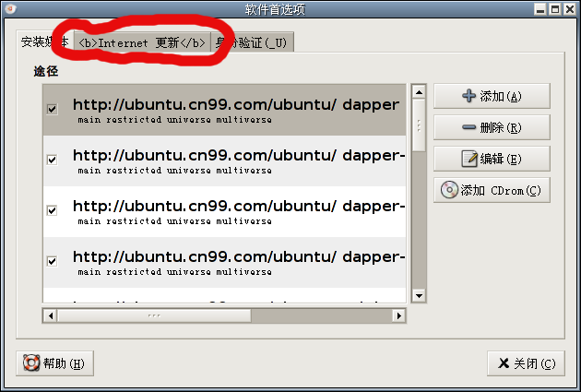Click the 删除(R) remove button
This screenshot has height=392, width=581.
pyautogui.click(x=492, y=127)
